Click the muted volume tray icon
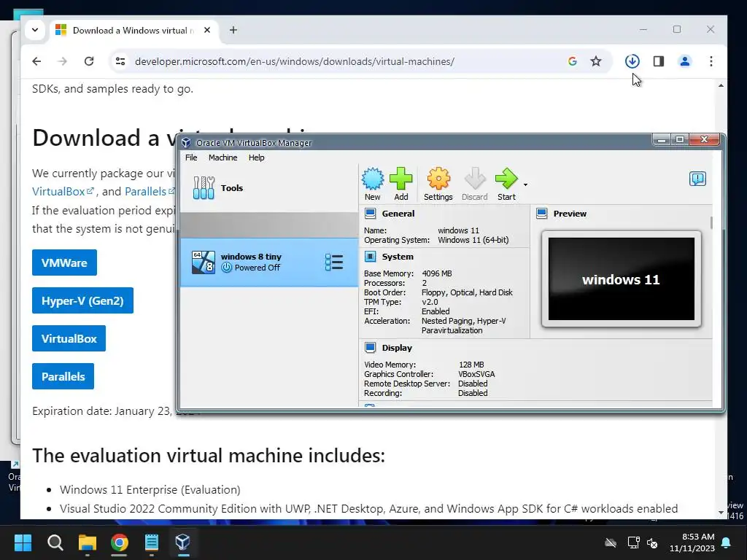Image resolution: width=747 pixels, height=560 pixels. 653,542
